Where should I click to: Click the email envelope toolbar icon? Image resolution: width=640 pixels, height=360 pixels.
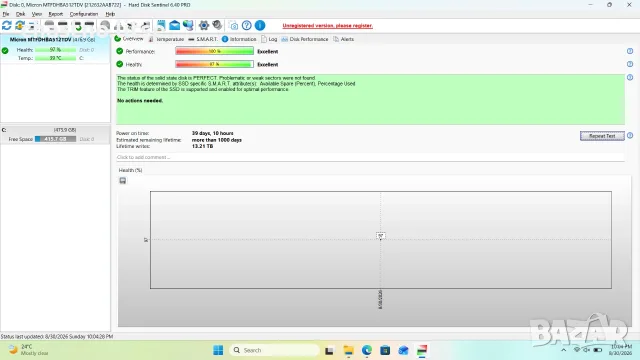pyautogui.click(x=175, y=25)
